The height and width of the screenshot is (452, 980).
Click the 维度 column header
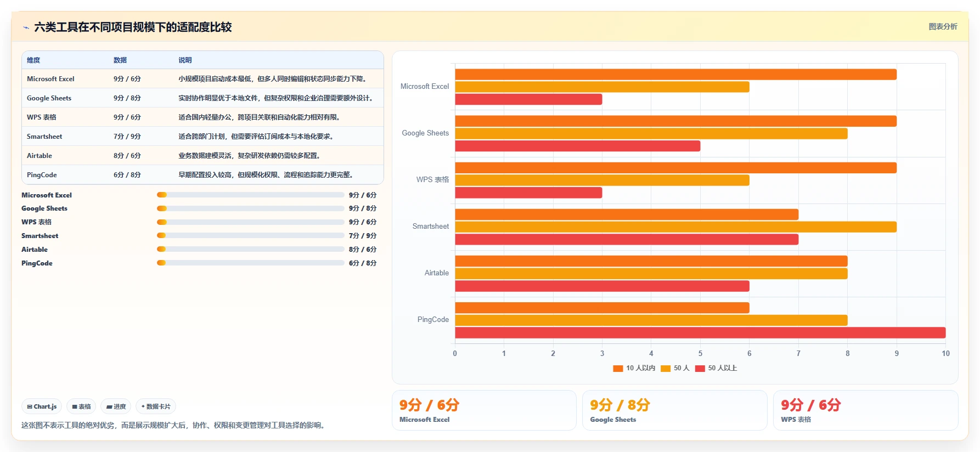(x=33, y=60)
